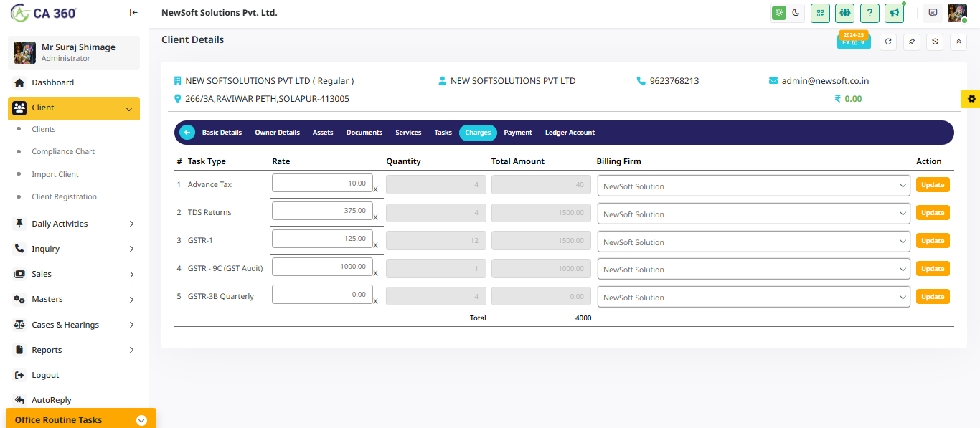Open the Clients submenu item
The width and height of the screenshot is (980, 428).
pos(44,129)
